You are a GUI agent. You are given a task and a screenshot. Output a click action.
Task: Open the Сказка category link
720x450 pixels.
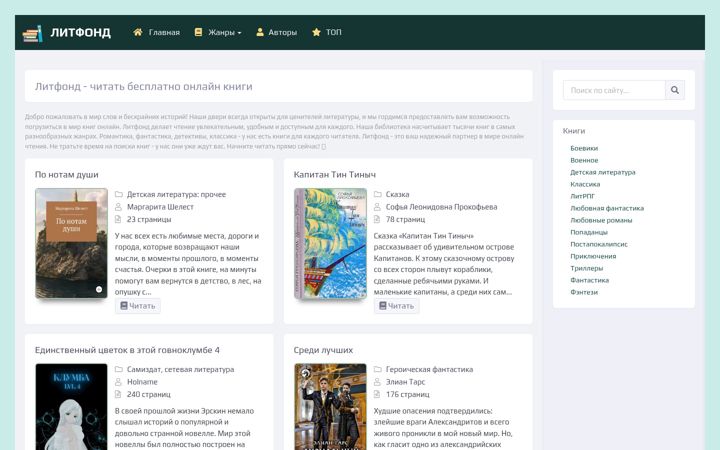[x=398, y=194]
